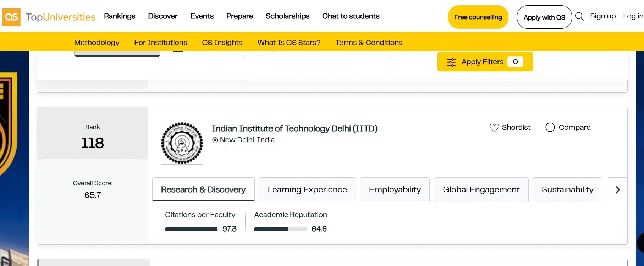This screenshot has width=644, height=266.
Task: Show more indicator tabs with right chevron
Action: (x=617, y=190)
